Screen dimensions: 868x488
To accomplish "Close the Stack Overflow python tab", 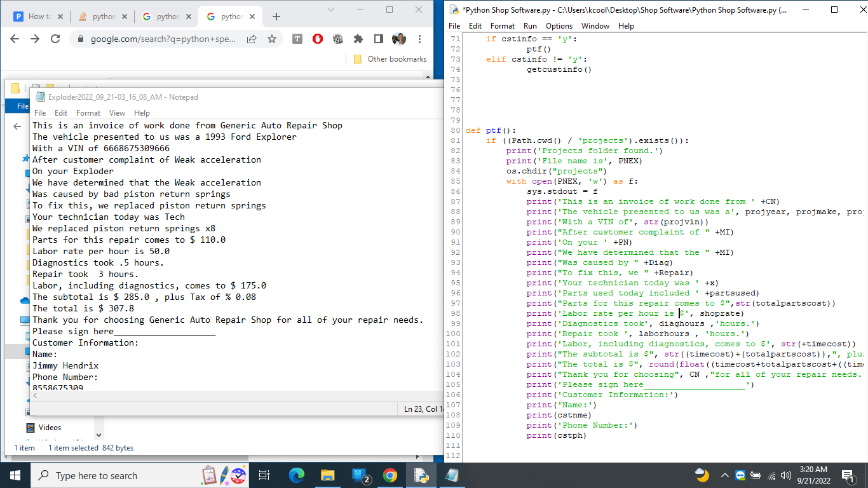I will 124,17.
